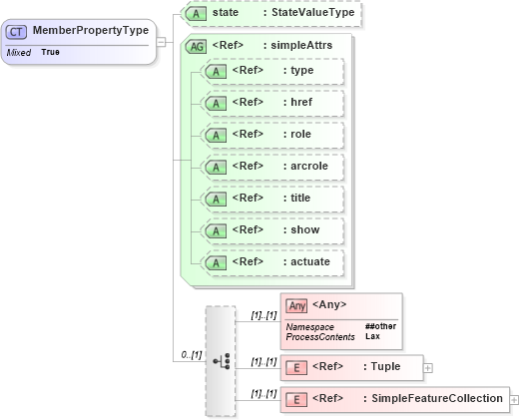Image resolution: width=519 pixels, height=420 pixels.
Task: Select the MemberPropertyType complex type name
Action: coord(91,30)
